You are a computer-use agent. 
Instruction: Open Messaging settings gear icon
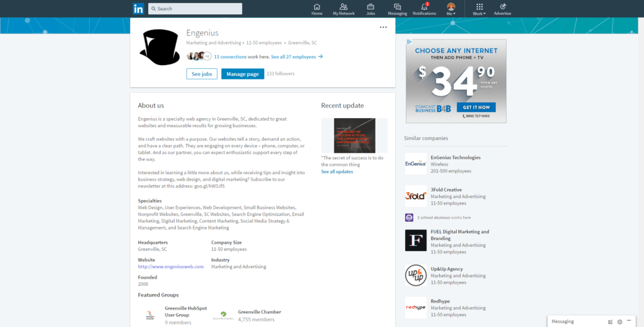click(620, 322)
